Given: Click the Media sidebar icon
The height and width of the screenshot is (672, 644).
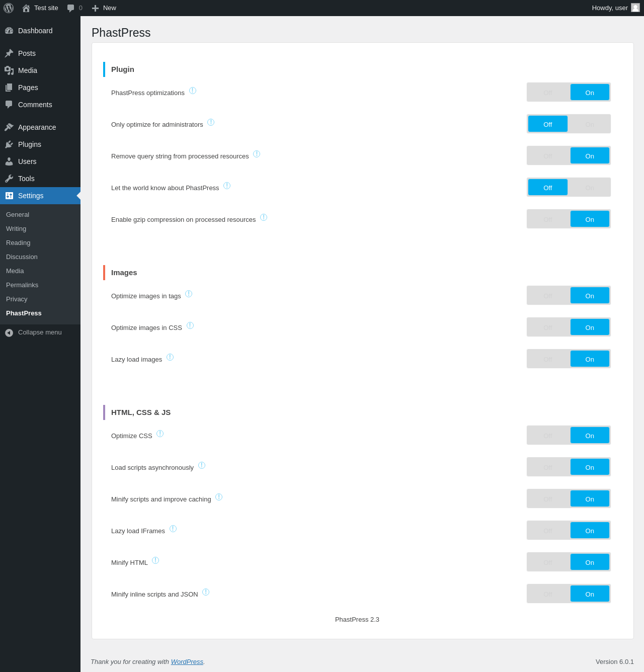Looking at the screenshot, I should (x=9, y=70).
